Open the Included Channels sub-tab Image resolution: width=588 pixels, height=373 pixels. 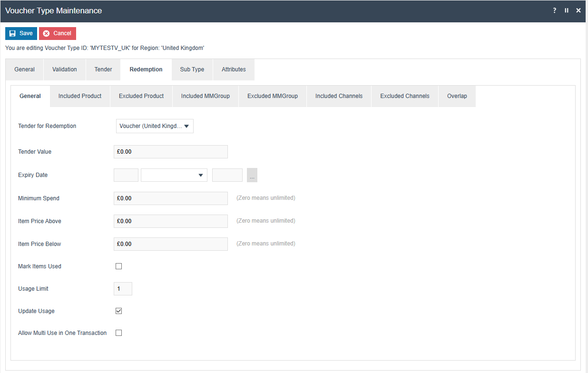tap(339, 96)
